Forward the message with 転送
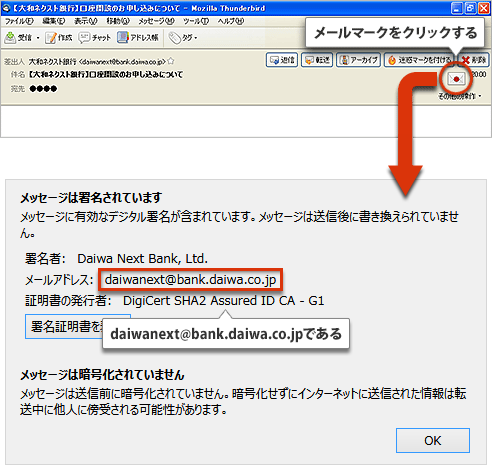This screenshot has width=492, height=465. [x=317, y=60]
